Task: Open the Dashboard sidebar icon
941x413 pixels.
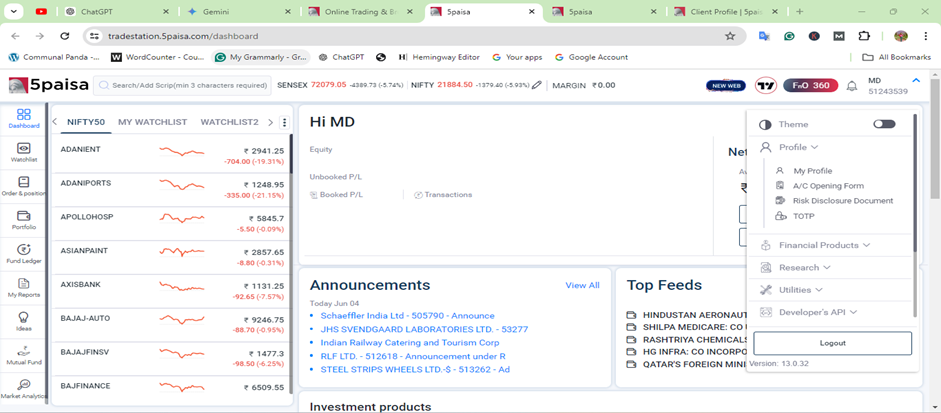Action: pyautogui.click(x=23, y=118)
